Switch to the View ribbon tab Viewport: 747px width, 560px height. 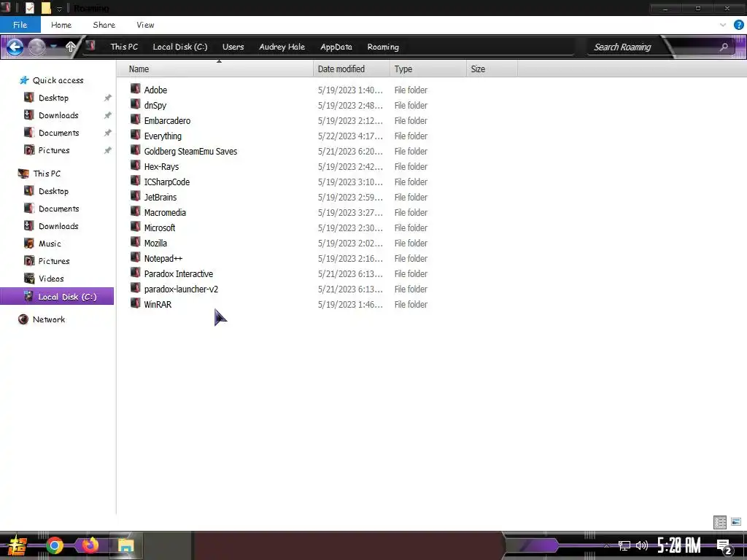point(145,25)
